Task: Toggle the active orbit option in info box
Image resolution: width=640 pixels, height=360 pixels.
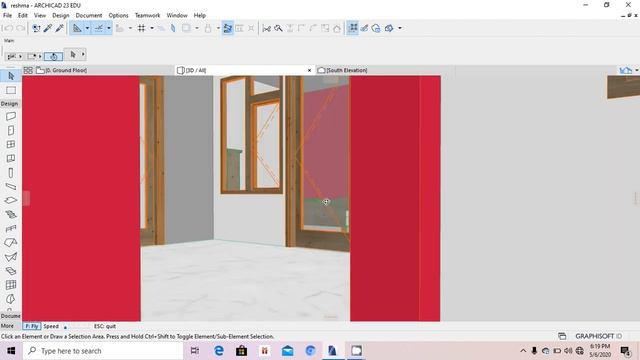Action: 53,56
